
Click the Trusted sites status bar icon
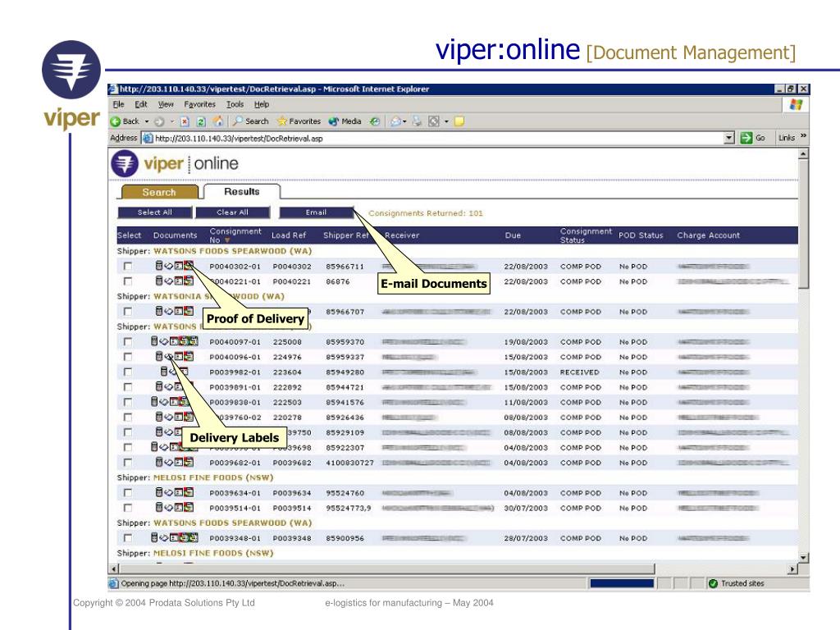[x=713, y=583]
